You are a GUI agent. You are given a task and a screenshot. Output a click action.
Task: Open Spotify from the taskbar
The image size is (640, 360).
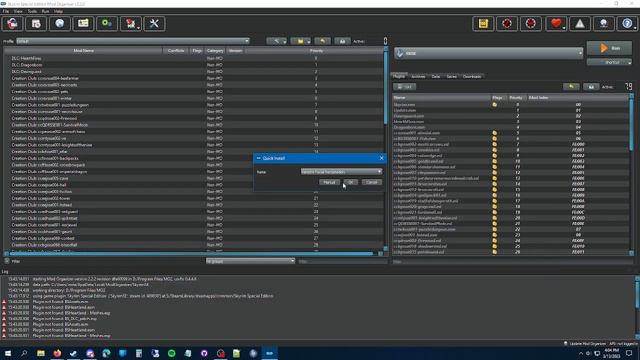[x=171, y=353]
